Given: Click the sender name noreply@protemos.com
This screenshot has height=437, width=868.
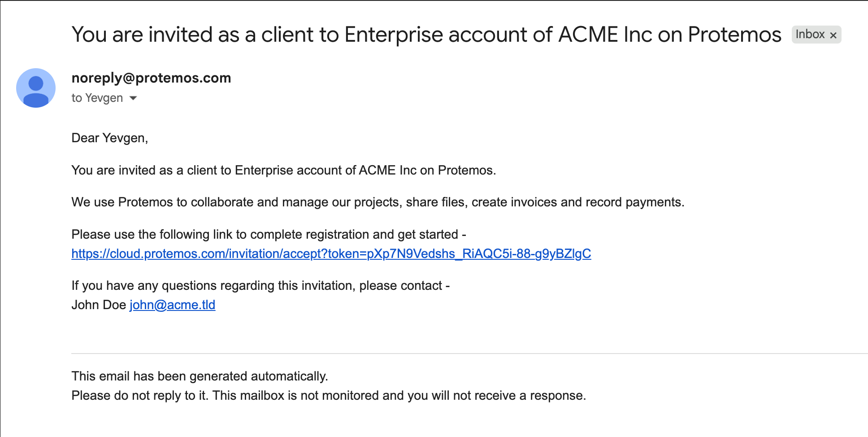Looking at the screenshot, I should pos(151,78).
